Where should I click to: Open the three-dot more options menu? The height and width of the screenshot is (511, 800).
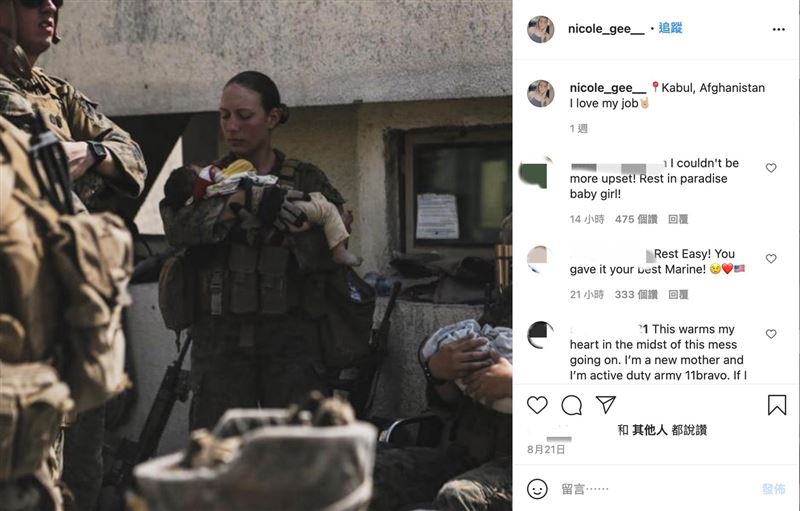pyautogui.click(x=779, y=30)
